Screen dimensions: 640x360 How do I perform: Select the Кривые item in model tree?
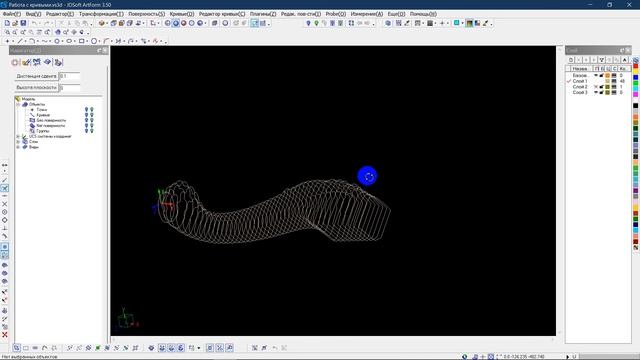click(x=43, y=115)
